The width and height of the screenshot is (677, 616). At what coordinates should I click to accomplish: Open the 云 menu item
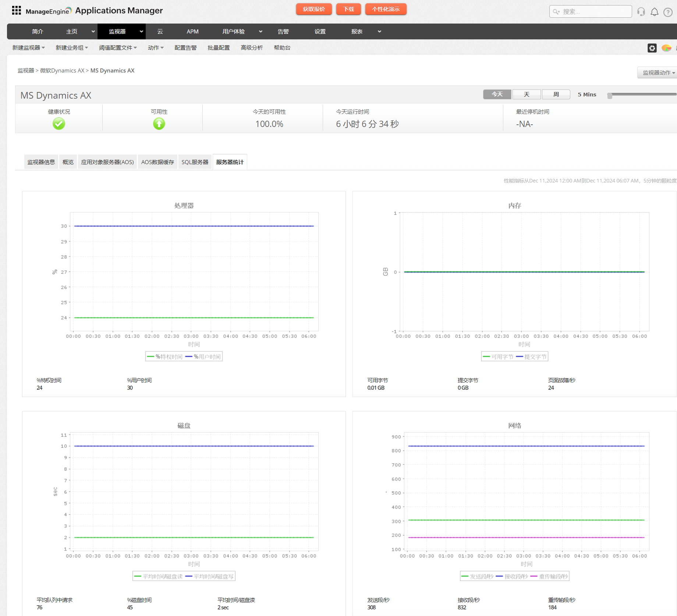[160, 32]
